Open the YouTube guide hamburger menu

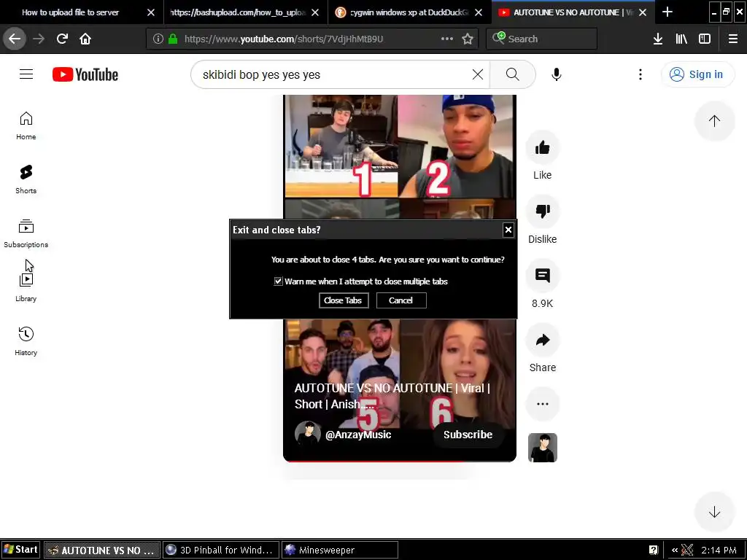tap(26, 74)
